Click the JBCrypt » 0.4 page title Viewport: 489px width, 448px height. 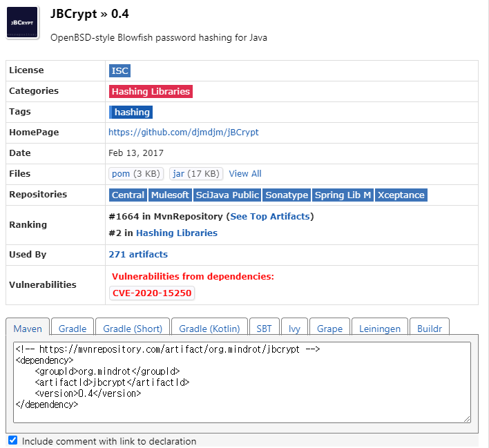[x=90, y=14]
